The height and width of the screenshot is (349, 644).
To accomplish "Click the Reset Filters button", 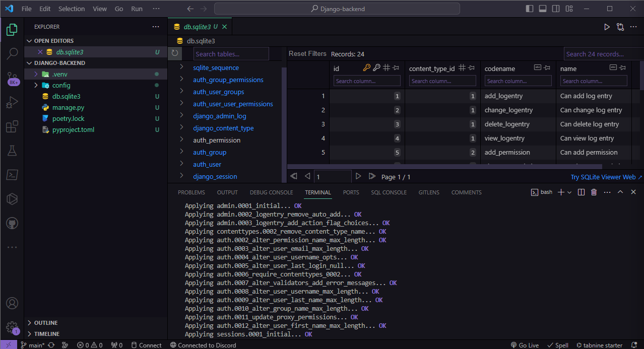I will coord(306,53).
